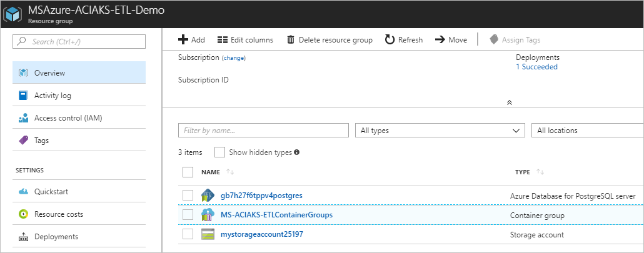Open the 1 Succeeded deployments link

coord(537,67)
